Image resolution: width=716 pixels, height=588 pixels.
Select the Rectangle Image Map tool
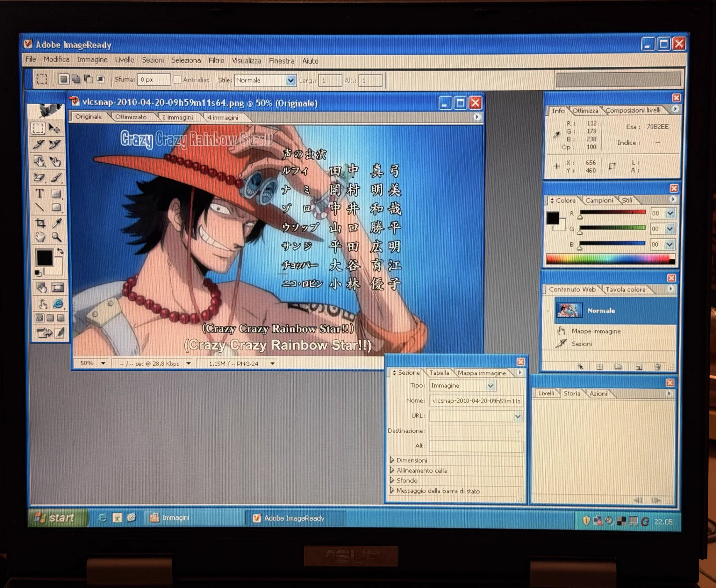click(39, 161)
